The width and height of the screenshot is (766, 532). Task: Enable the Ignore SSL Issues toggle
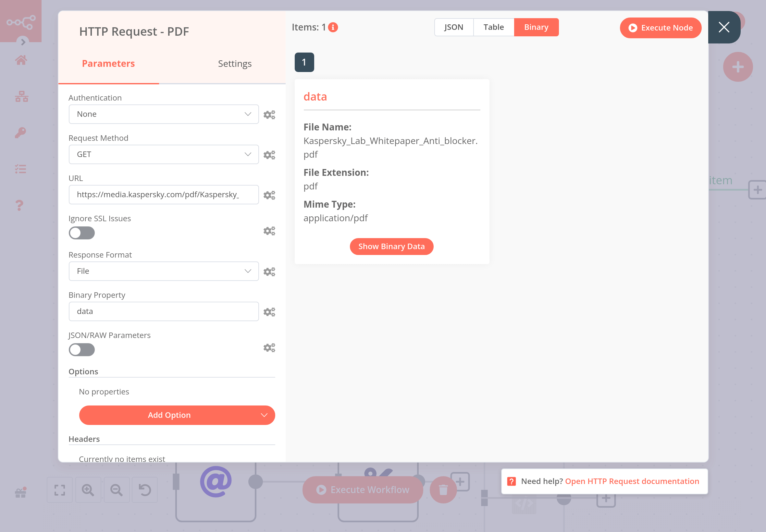[82, 233]
